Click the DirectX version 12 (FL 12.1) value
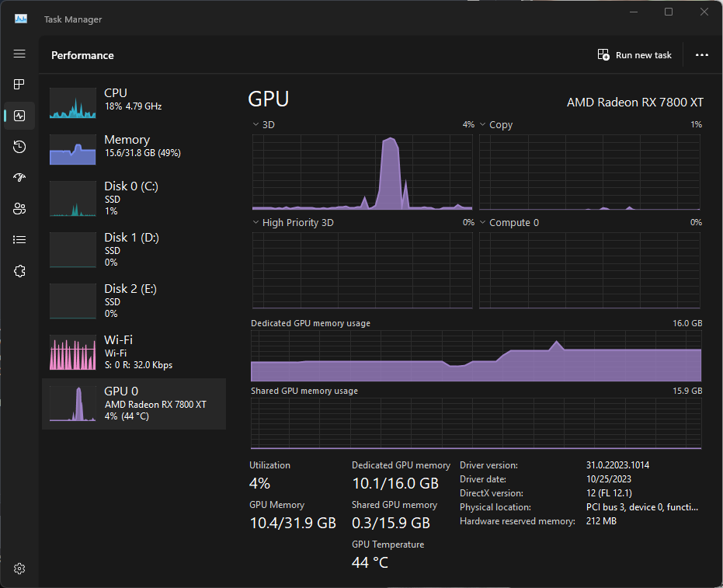Screen dimensions: 723x588 pos(609,493)
